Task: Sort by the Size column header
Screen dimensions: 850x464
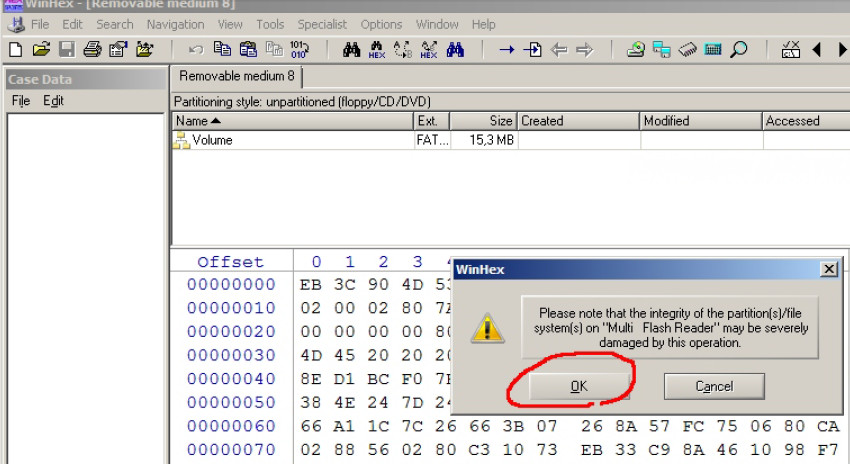Action: tap(484, 121)
